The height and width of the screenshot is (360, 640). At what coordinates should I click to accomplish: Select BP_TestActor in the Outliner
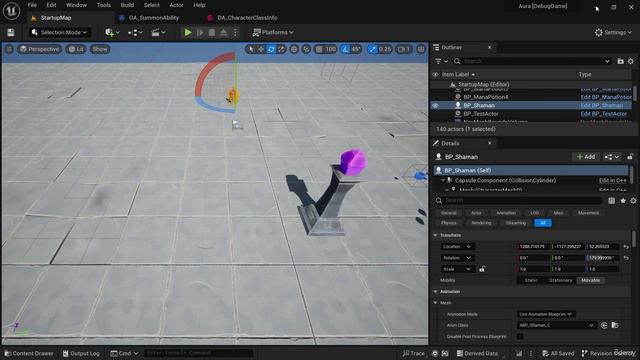(x=481, y=113)
